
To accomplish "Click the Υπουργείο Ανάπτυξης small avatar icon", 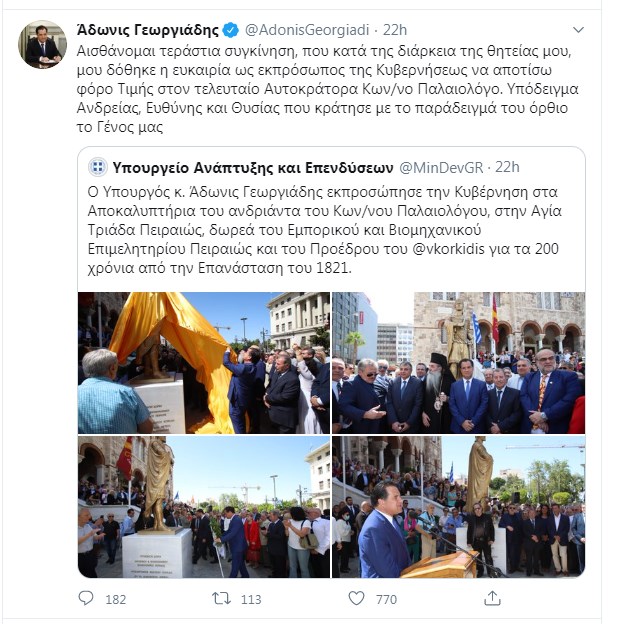I will click(x=97, y=167).
